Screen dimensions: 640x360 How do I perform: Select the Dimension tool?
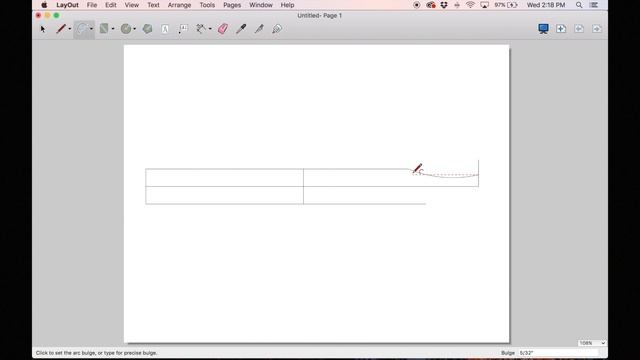coord(201,29)
